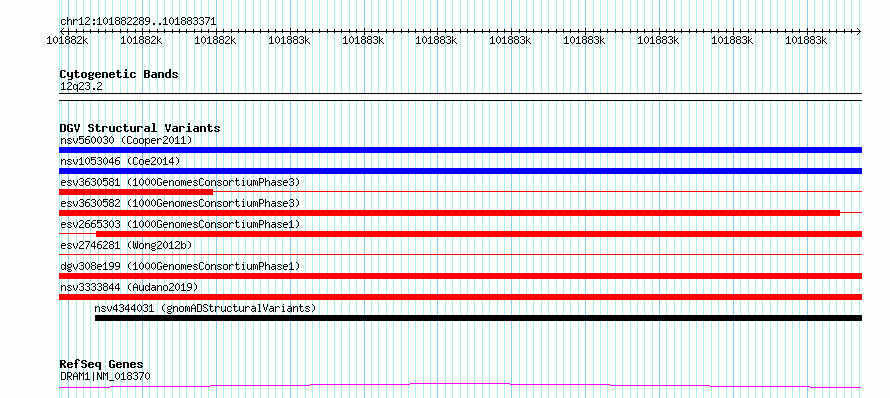Select the Cytogenetic Bands track title
Image resolution: width=890 pixels, height=398 pixels.
click(119, 74)
